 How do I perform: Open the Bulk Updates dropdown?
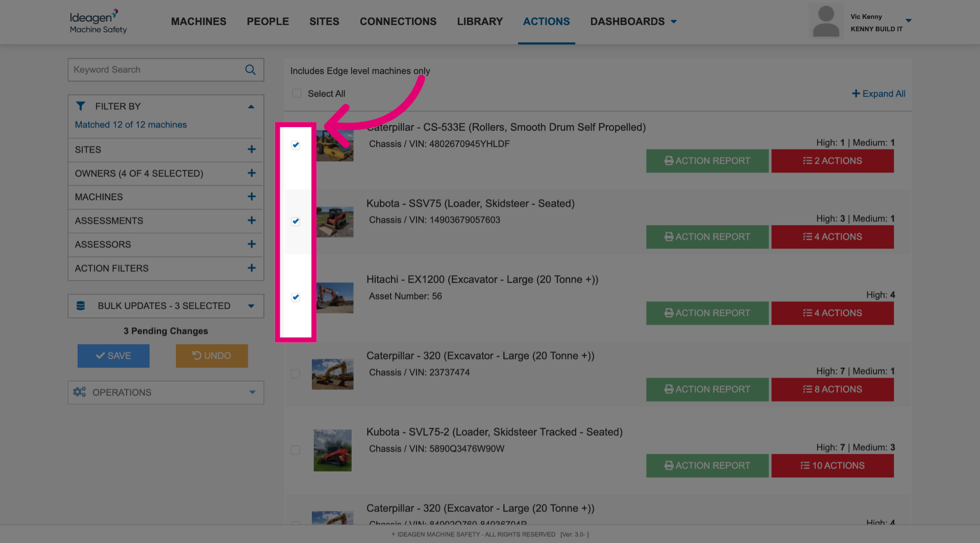click(166, 306)
